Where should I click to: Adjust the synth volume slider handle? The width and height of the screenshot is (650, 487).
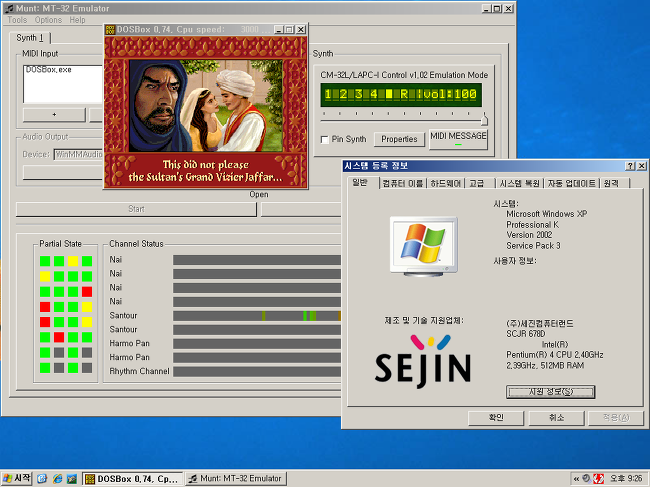[484, 119]
